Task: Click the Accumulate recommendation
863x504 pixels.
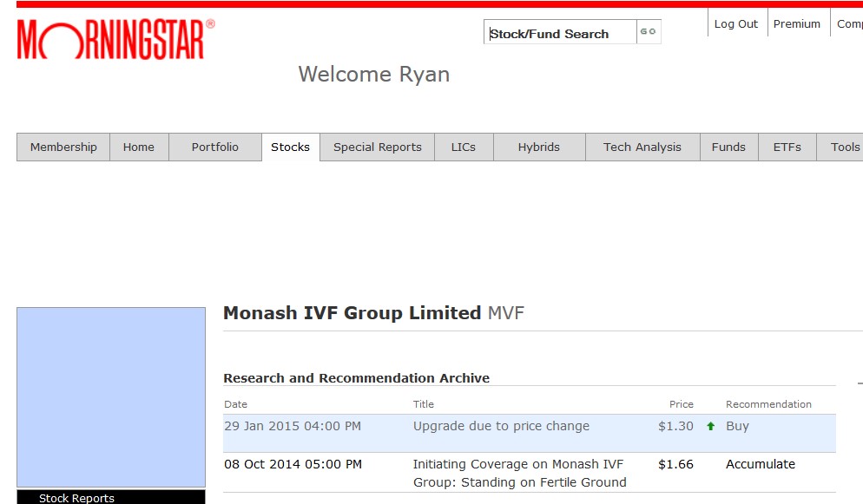Action: [761, 464]
